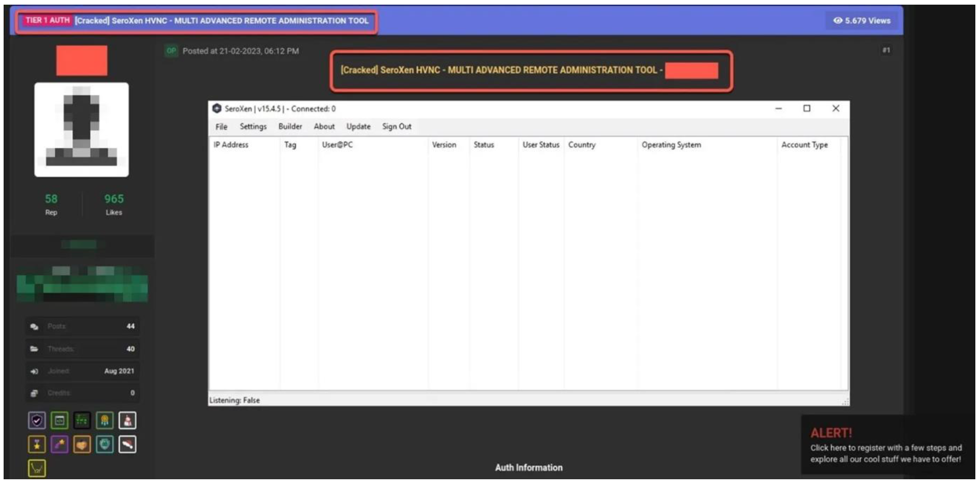Open the Settings menu
Screen dimensions: 980x487
pyautogui.click(x=253, y=127)
